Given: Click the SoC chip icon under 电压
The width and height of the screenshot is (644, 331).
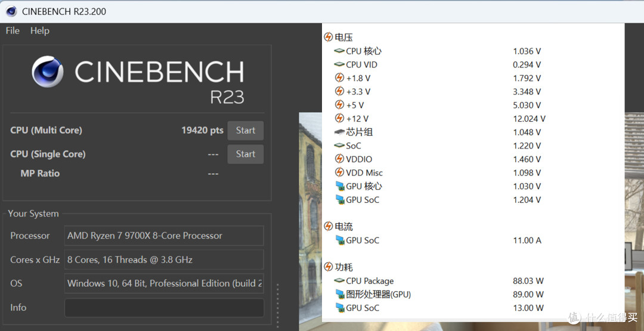Looking at the screenshot, I should point(339,146).
